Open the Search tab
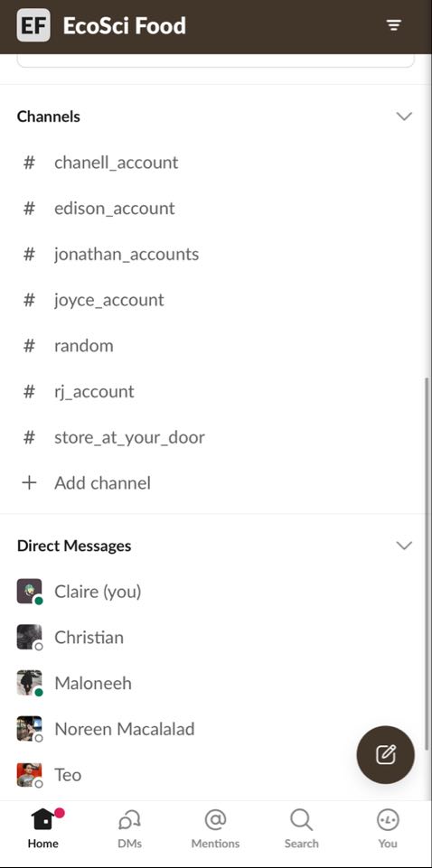This screenshot has width=432, height=868. pos(301,828)
